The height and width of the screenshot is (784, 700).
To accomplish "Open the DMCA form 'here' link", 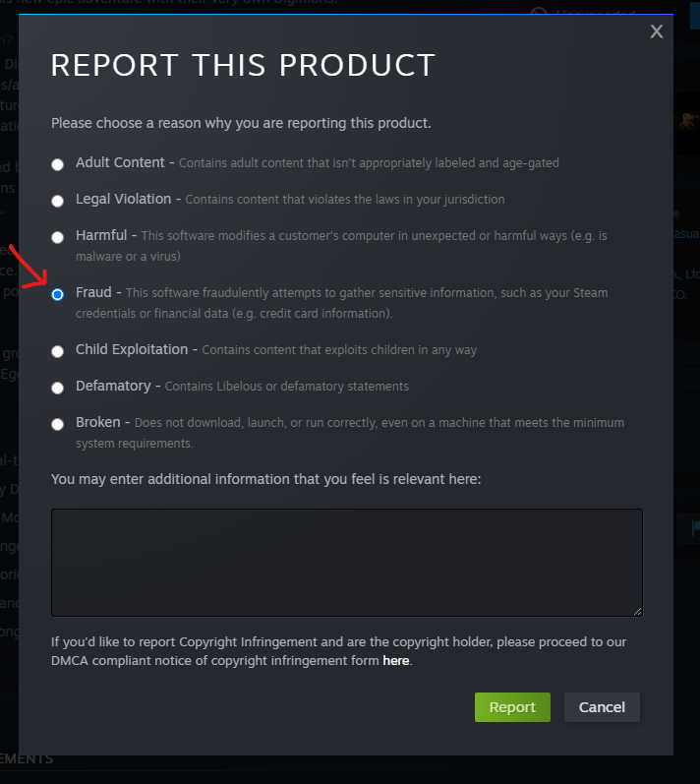I will tap(396, 660).
